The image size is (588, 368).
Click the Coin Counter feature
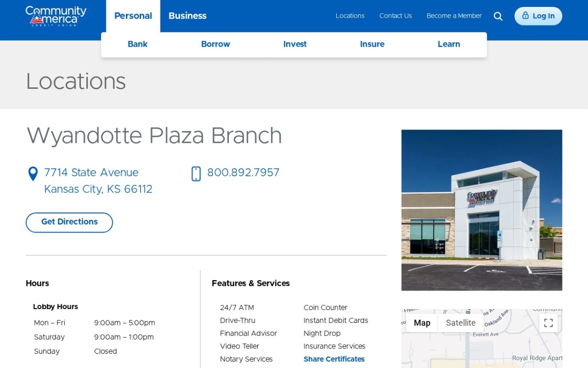pyautogui.click(x=325, y=308)
